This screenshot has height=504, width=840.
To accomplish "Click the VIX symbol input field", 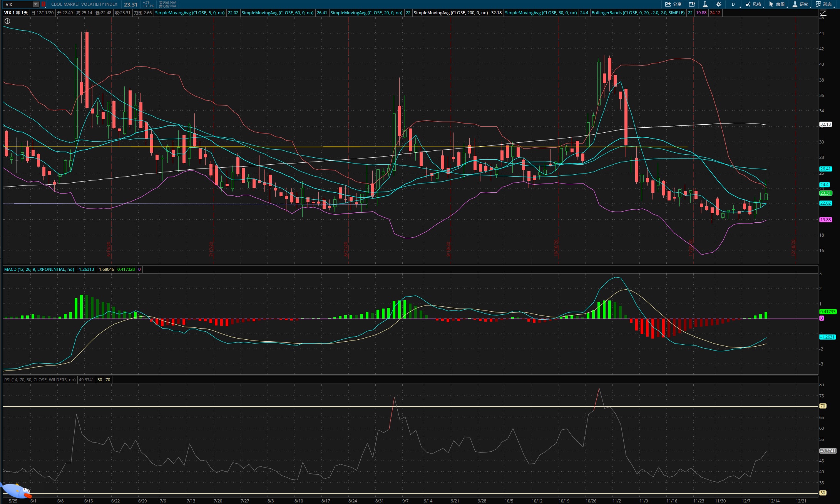I will tap(18, 4).
